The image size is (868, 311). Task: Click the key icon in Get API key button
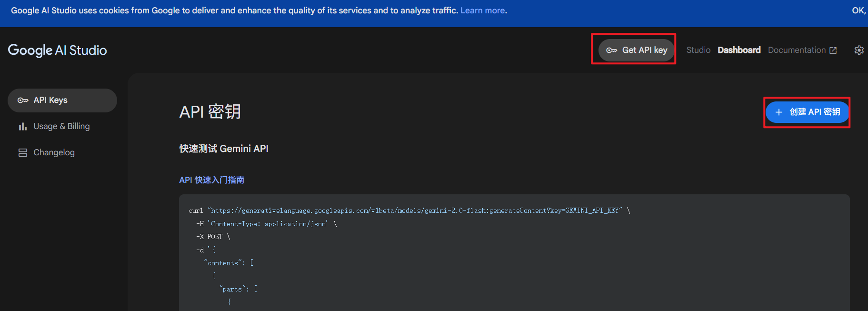(611, 50)
